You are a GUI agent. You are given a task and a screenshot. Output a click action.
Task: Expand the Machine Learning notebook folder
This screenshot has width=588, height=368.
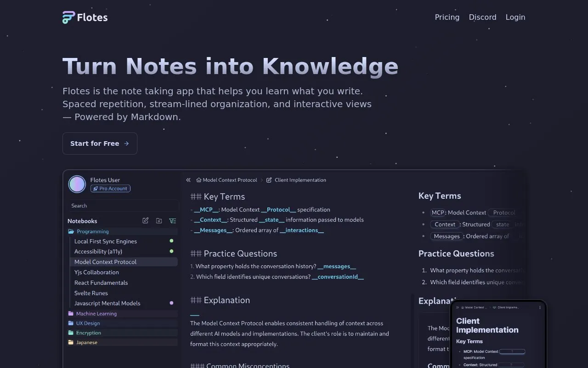(122, 314)
